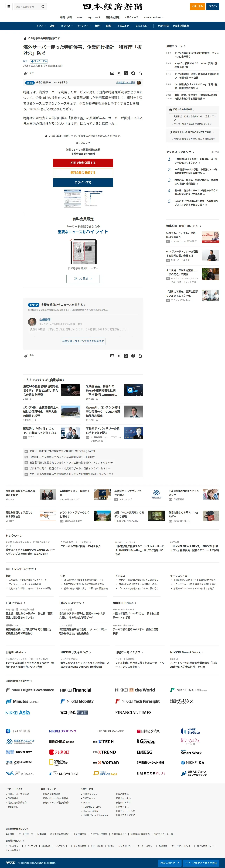
Task: Share-sheet icon below the Think! comment
Action: pyautogui.click(x=140, y=355)
